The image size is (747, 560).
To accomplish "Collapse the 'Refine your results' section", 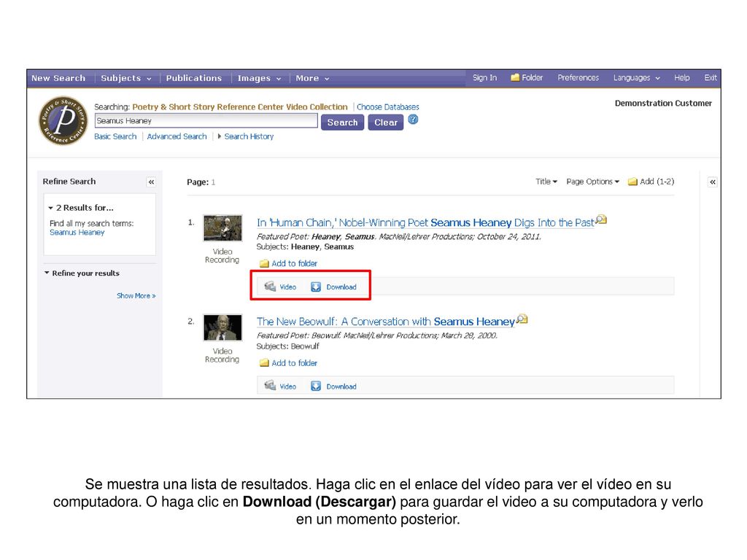I will pos(47,273).
